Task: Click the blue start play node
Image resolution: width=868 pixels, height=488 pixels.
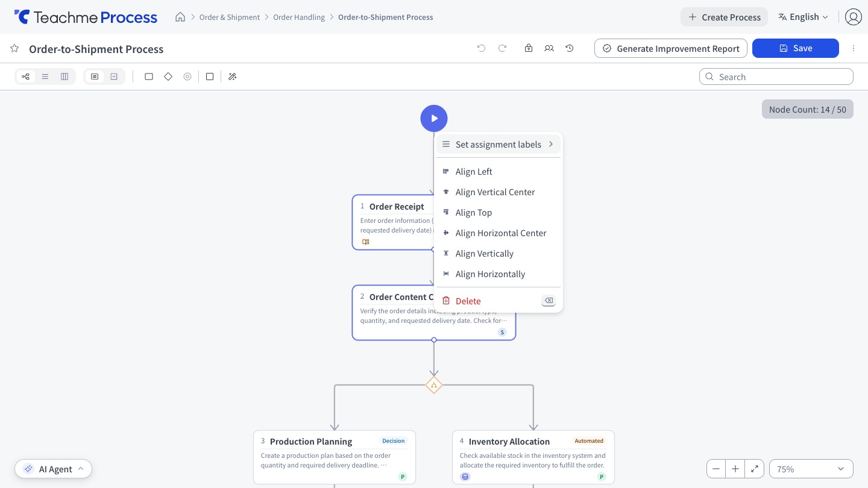Action: (x=434, y=118)
